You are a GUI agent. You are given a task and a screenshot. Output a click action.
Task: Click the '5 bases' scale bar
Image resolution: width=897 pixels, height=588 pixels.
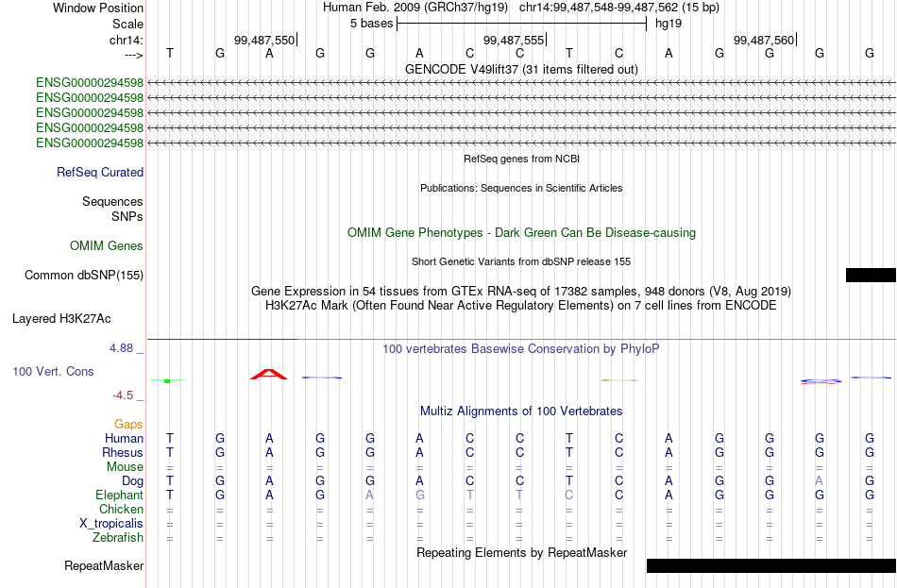coord(521,24)
